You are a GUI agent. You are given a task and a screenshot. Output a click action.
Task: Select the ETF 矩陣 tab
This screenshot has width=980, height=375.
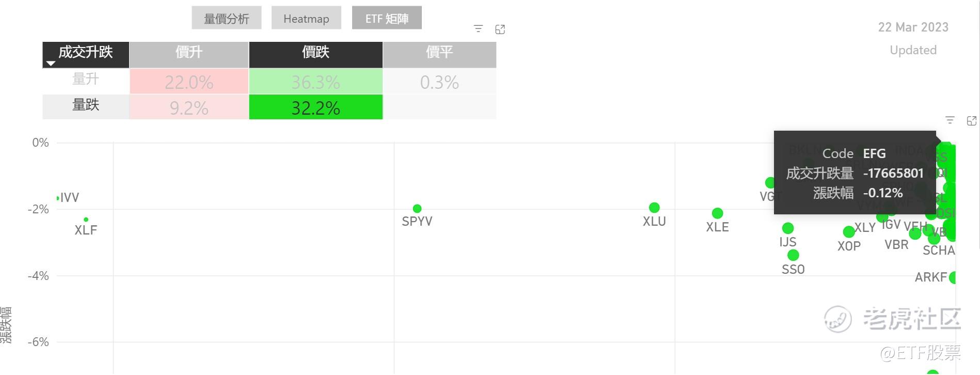pyautogui.click(x=387, y=19)
